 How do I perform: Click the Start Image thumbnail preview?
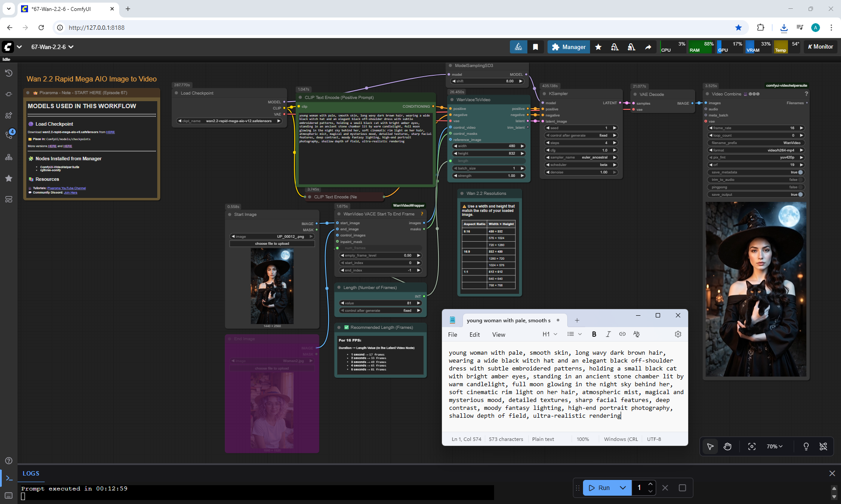[272, 286]
